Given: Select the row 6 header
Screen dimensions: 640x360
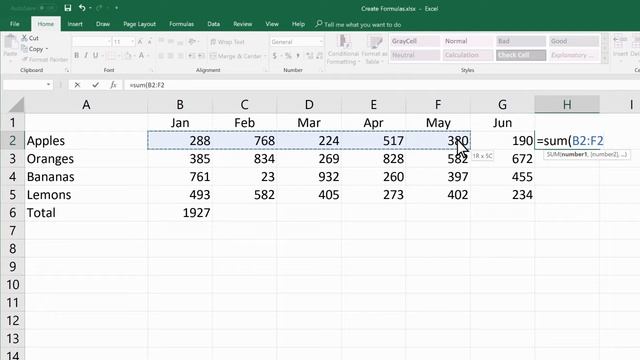Looking at the screenshot, I should point(13,213).
